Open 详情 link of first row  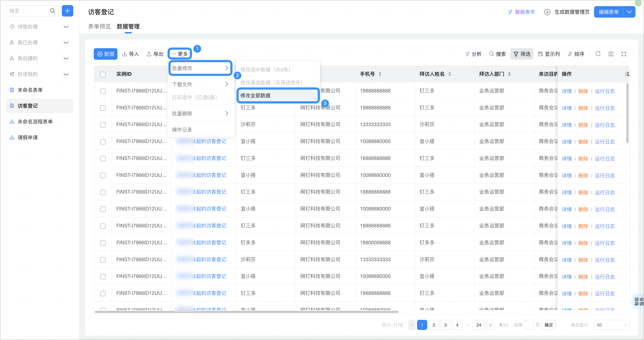coord(566,91)
